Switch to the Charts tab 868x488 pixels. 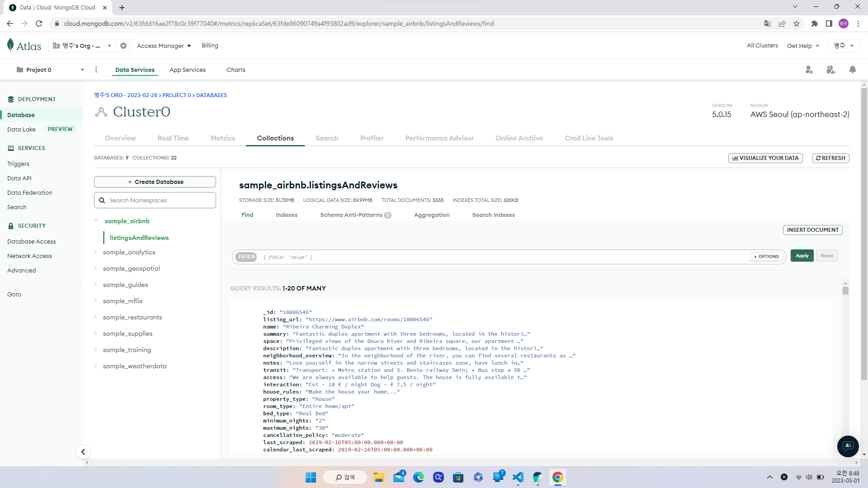(x=236, y=70)
